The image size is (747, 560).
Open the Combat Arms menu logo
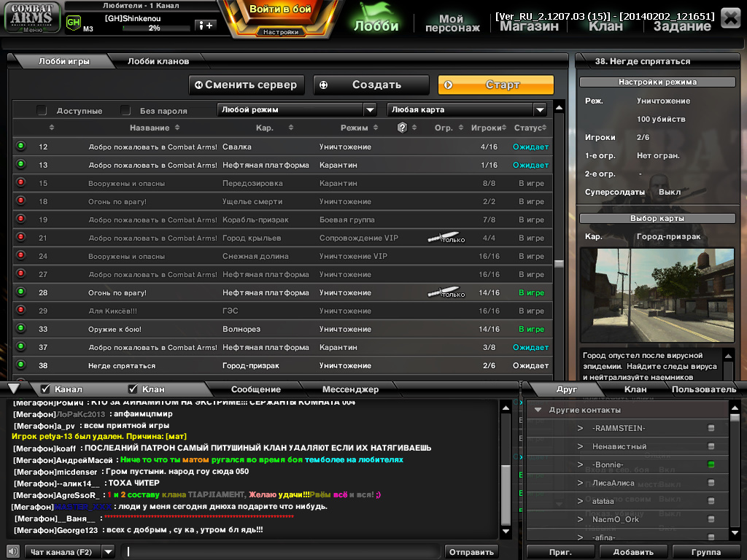32,18
